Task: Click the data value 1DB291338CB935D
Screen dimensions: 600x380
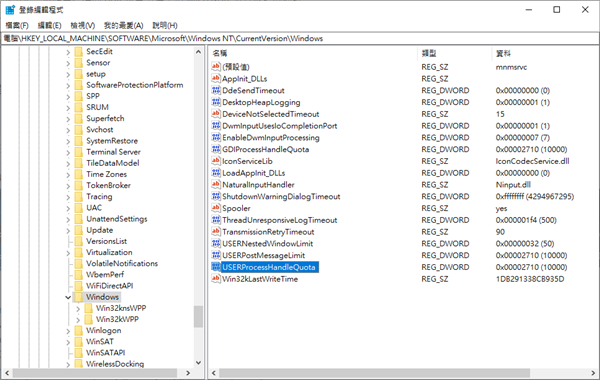Action: click(530, 279)
